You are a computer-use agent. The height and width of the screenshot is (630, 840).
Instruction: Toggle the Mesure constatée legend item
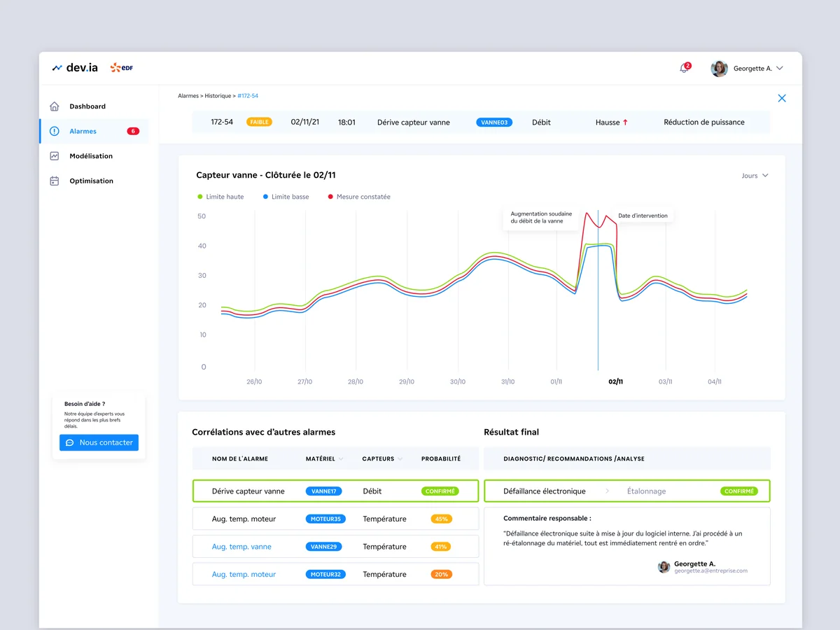coord(358,197)
